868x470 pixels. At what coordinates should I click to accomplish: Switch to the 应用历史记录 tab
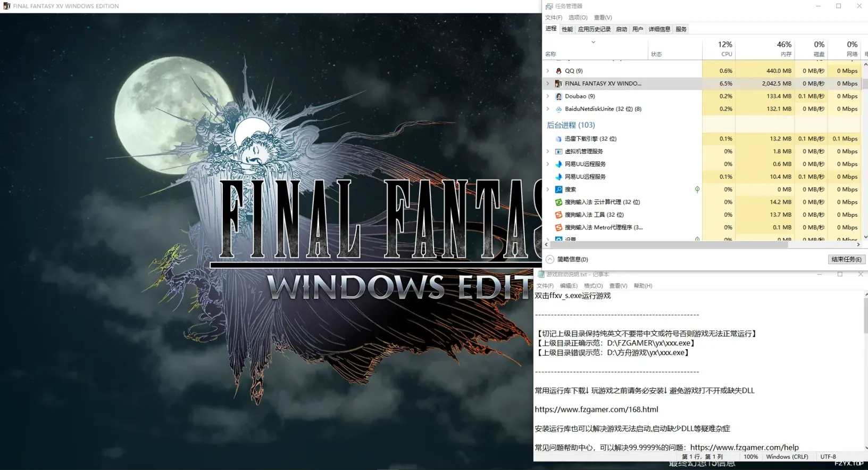click(594, 29)
